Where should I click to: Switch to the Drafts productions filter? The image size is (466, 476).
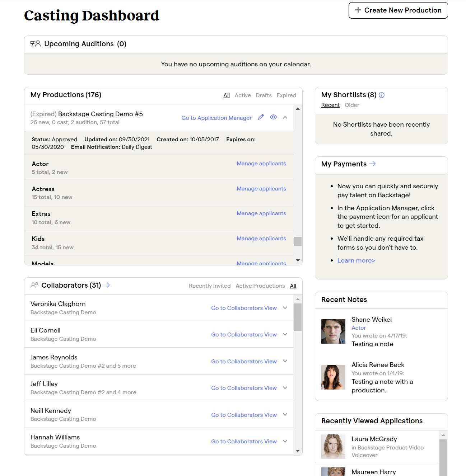pyautogui.click(x=264, y=95)
